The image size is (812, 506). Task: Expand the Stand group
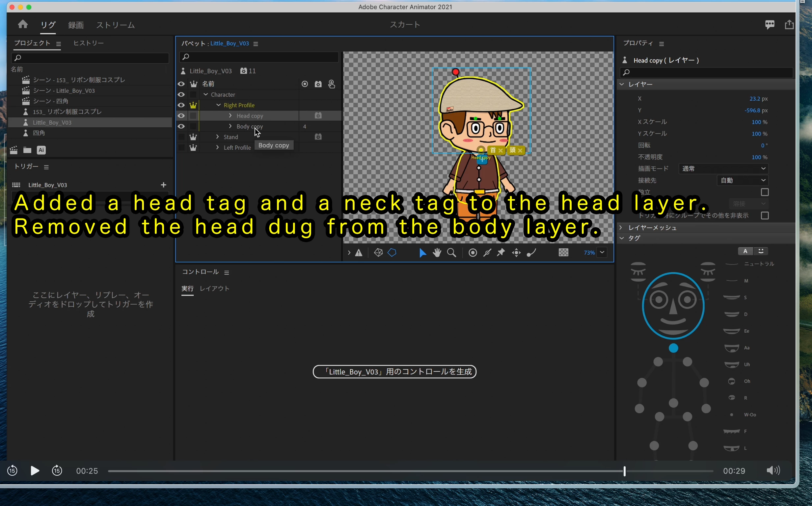218,137
